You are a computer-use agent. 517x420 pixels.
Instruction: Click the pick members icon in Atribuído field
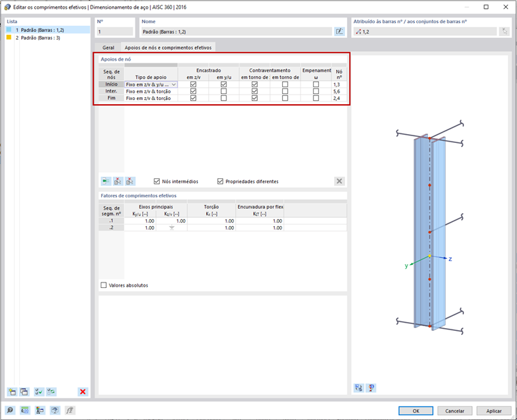[504, 32]
